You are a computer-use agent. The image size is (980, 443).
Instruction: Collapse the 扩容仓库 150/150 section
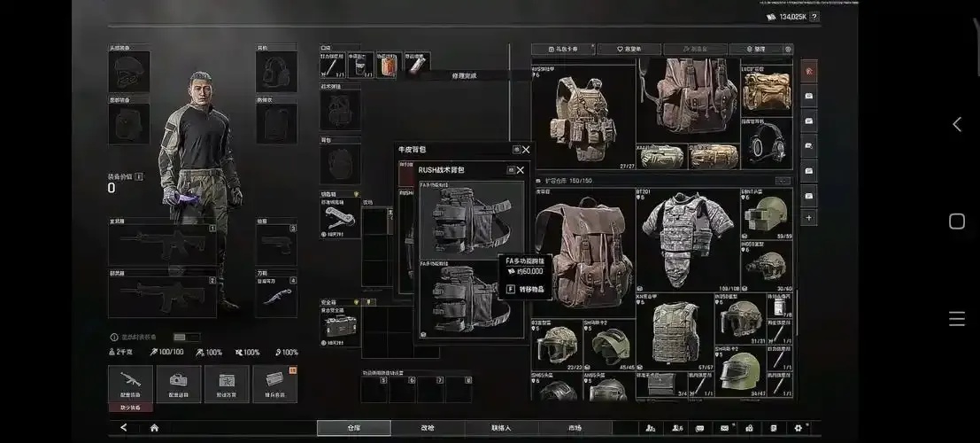click(783, 181)
